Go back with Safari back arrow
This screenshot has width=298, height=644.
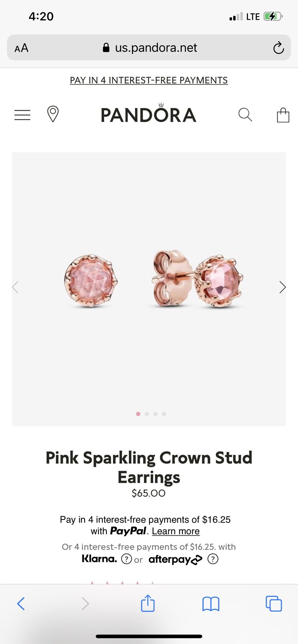click(x=21, y=604)
